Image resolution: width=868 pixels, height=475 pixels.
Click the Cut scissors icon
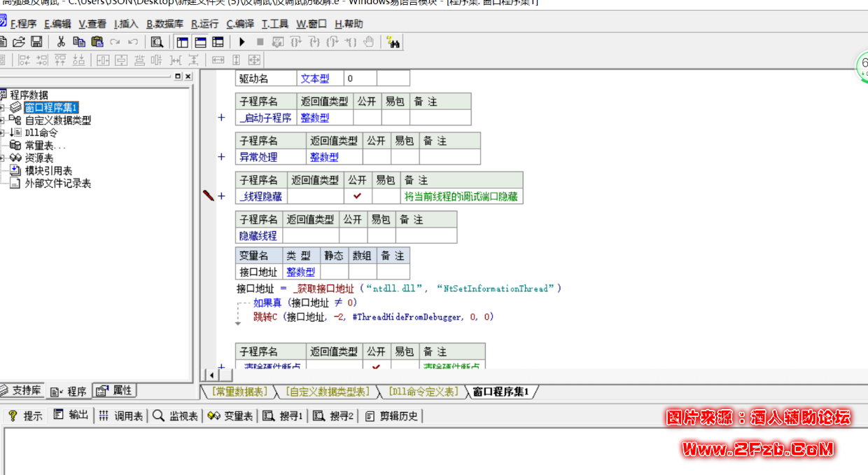(61, 42)
